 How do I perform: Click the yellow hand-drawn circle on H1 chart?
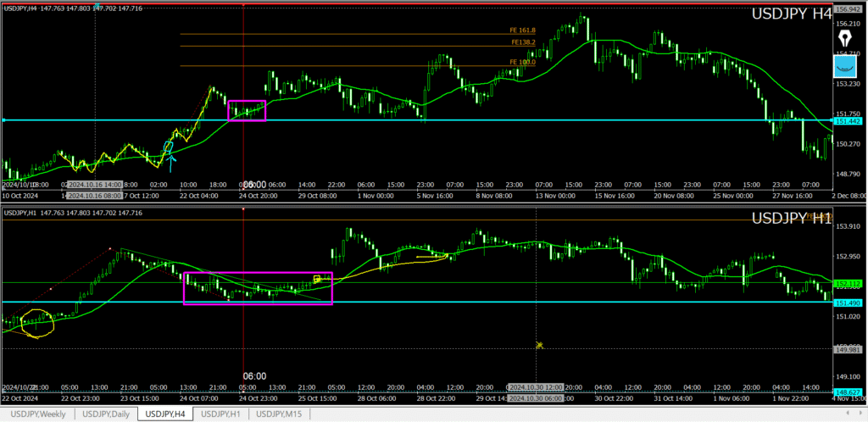coord(37,324)
